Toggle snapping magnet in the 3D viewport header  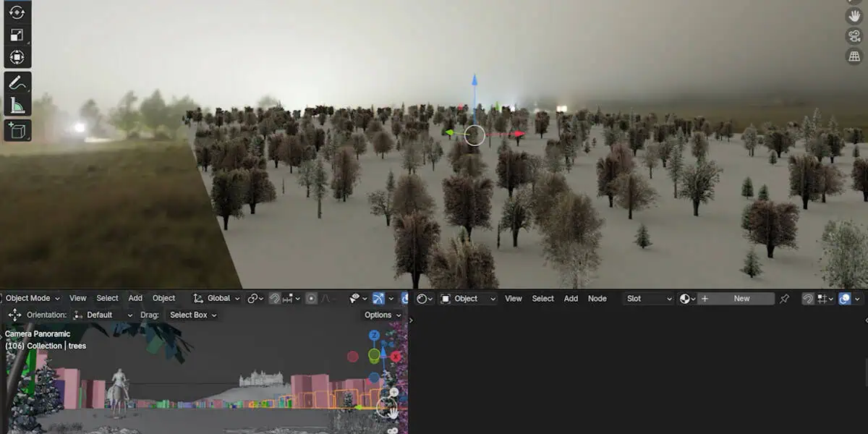(x=275, y=298)
